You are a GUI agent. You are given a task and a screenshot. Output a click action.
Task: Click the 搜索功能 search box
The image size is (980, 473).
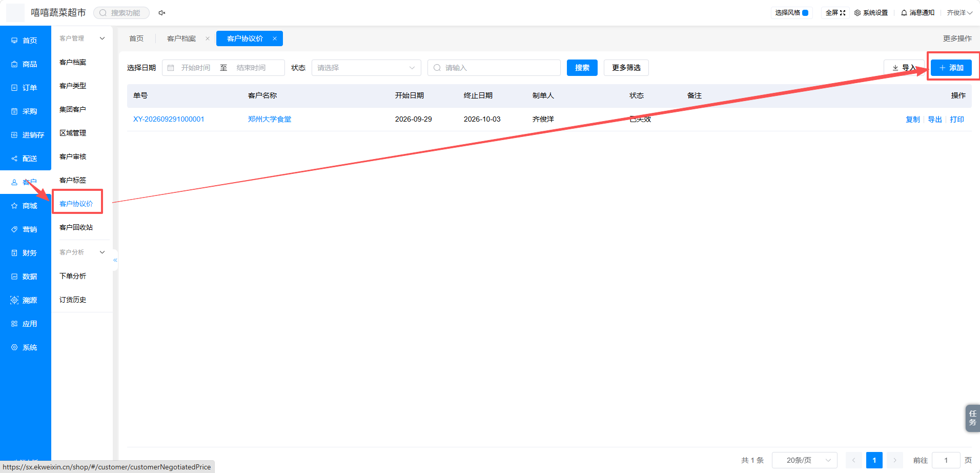coord(121,13)
